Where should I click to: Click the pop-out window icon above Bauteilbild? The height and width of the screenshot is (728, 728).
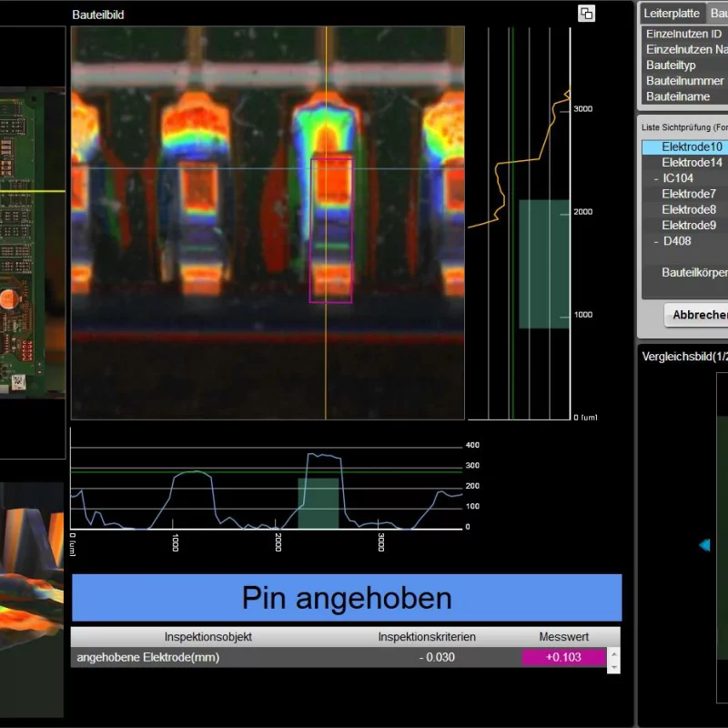click(x=586, y=13)
